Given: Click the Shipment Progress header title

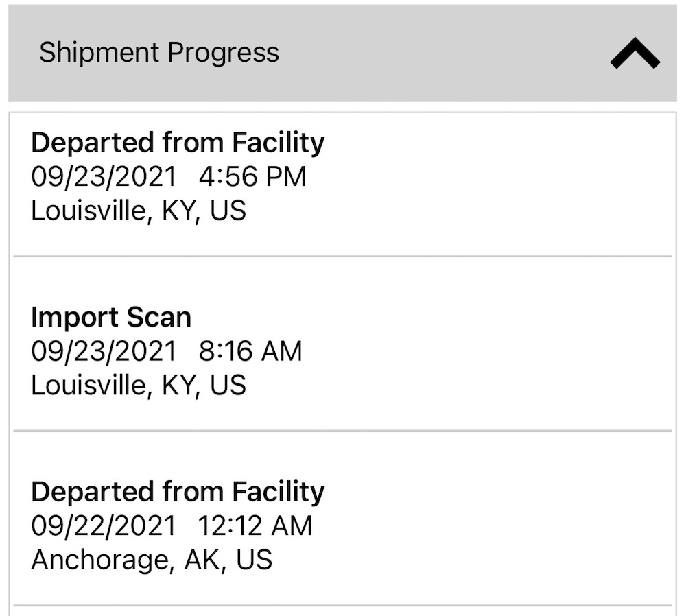Looking at the screenshot, I should tap(159, 53).
